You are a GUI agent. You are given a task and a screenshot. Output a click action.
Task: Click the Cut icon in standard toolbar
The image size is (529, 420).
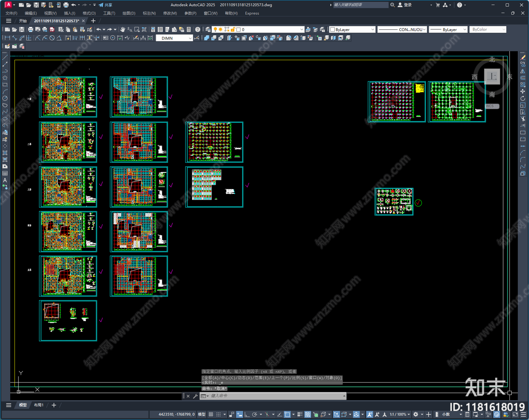[x=61, y=29]
